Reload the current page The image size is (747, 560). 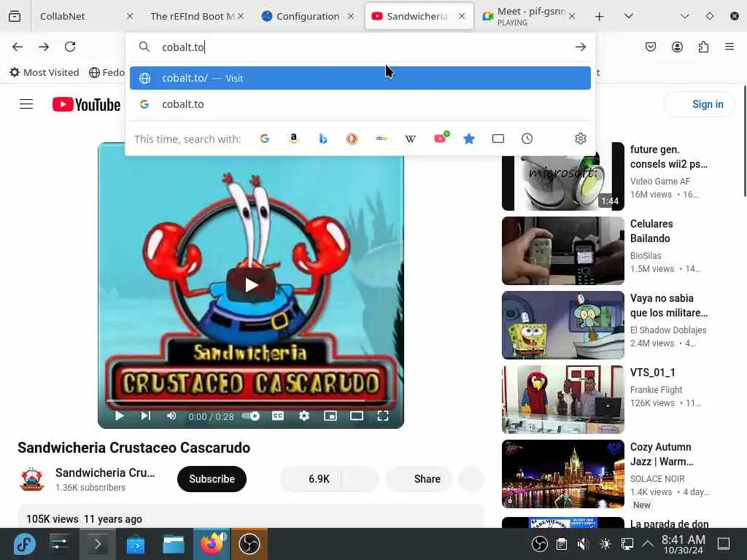tap(70, 47)
